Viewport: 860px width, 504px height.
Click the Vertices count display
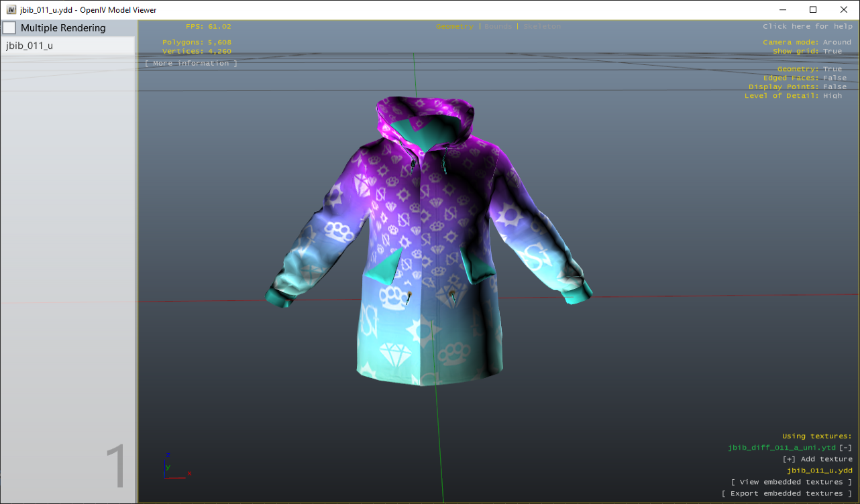(x=197, y=51)
